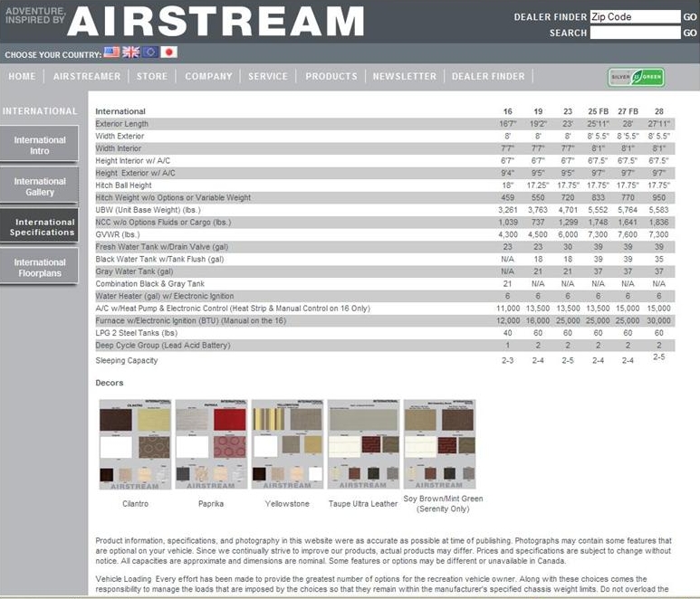
Task: Click the Sleeping Capacity row label
Action: click(127, 360)
